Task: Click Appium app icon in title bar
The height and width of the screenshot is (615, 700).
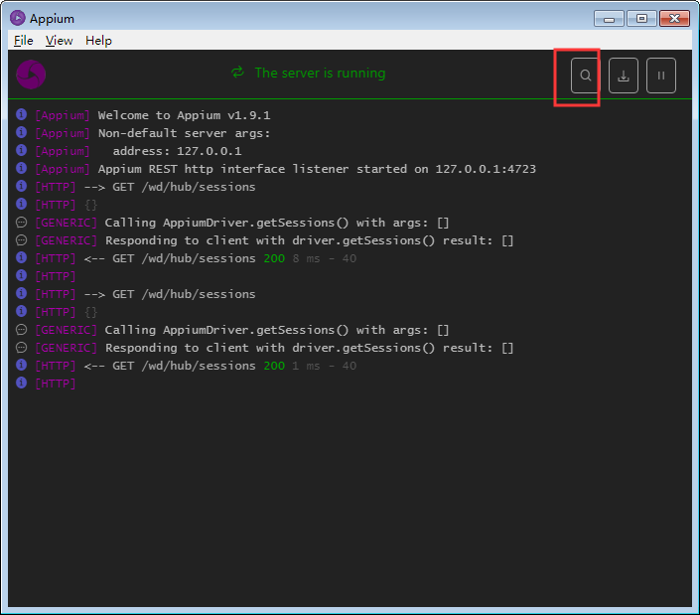Action: [x=18, y=18]
